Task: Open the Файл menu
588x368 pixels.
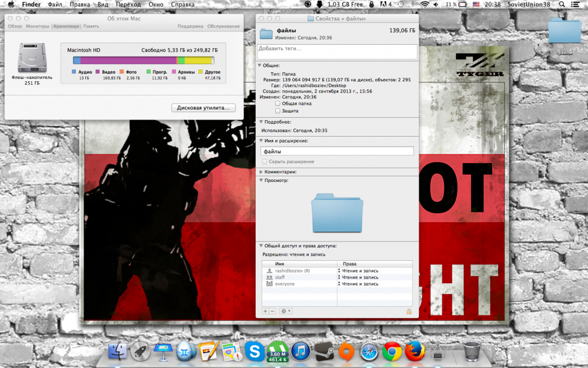Action: point(55,4)
